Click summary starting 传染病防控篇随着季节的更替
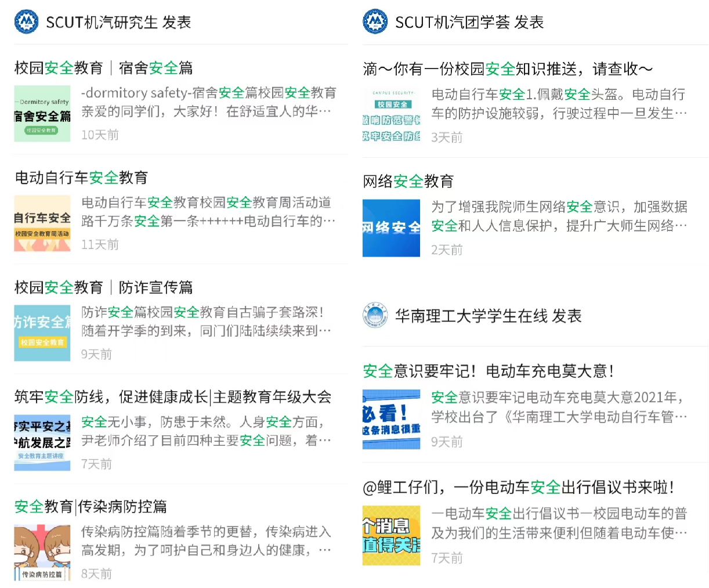Screen dimensions: 709x588 [x=207, y=540]
